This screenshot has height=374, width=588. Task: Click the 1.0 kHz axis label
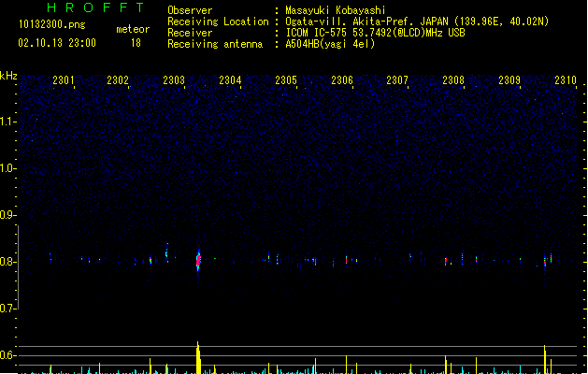tap(7, 168)
